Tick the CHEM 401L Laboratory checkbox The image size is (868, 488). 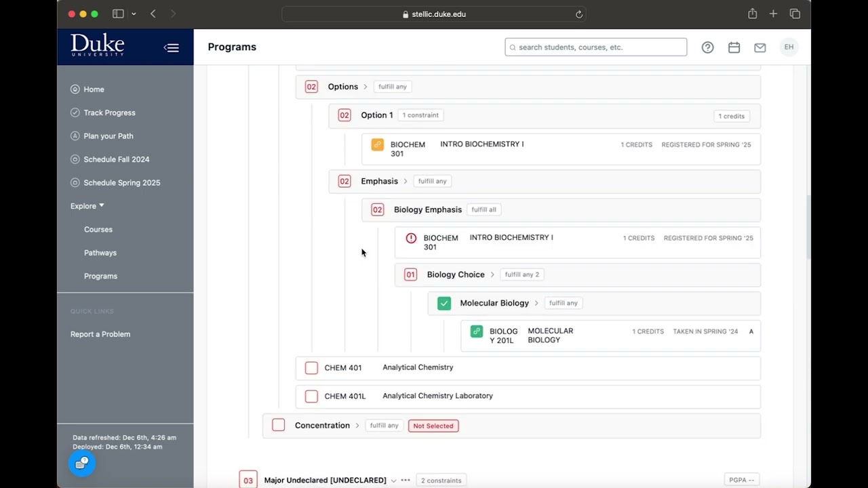311,396
